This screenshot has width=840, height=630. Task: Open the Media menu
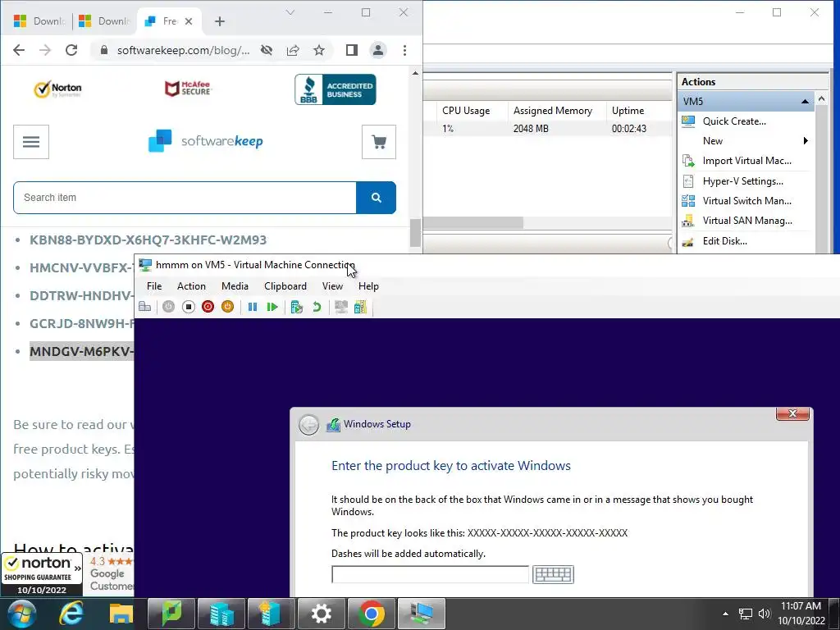235,286
